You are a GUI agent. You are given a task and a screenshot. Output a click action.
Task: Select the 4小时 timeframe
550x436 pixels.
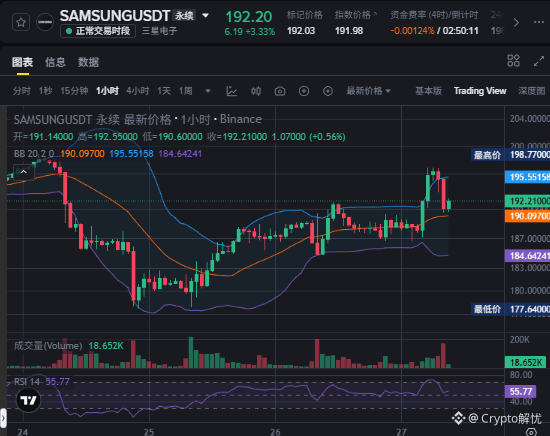tap(138, 91)
